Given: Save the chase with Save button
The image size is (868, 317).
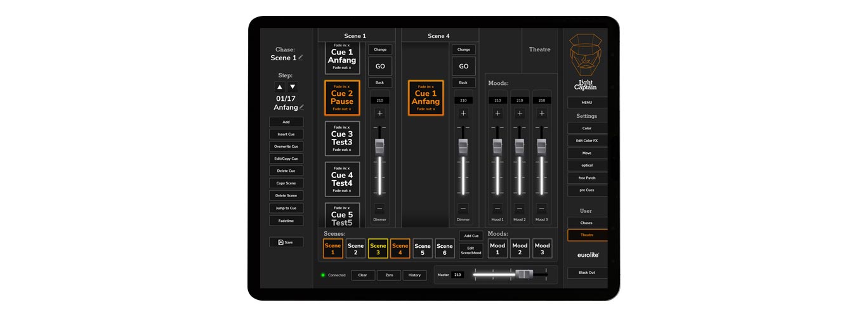Looking at the screenshot, I should (286, 242).
